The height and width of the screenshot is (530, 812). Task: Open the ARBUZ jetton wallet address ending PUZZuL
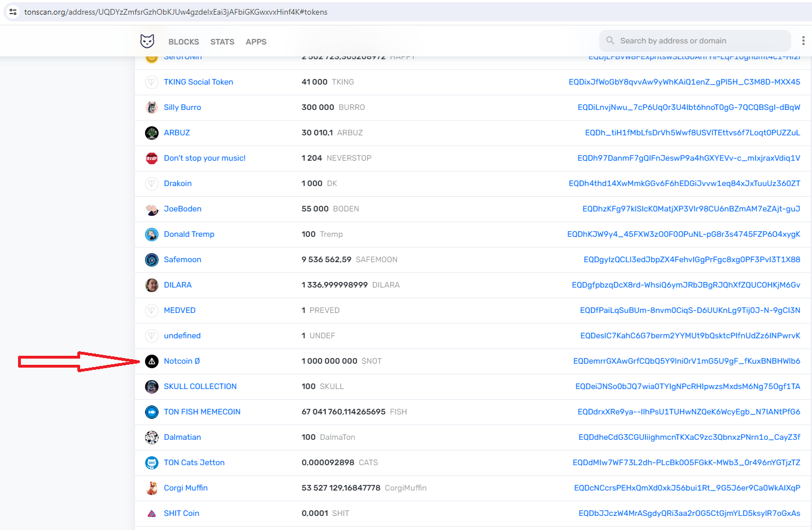[692, 132]
